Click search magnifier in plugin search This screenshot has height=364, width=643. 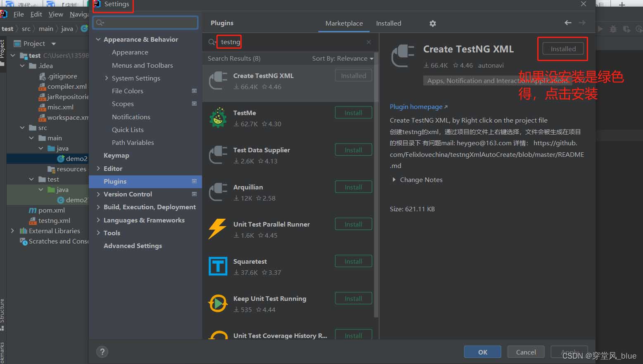click(x=212, y=42)
